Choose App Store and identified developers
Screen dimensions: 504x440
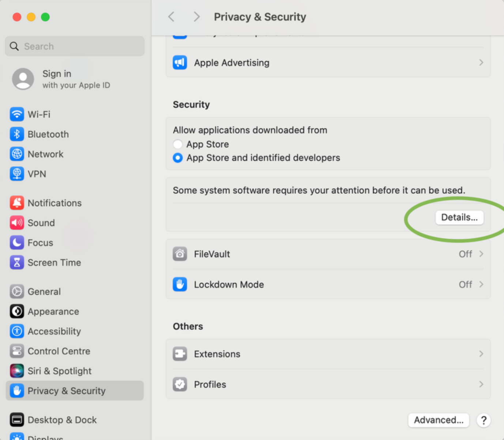click(178, 158)
